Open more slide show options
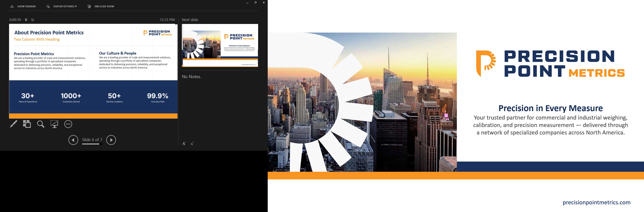This screenshot has width=644, height=212. click(x=68, y=124)
